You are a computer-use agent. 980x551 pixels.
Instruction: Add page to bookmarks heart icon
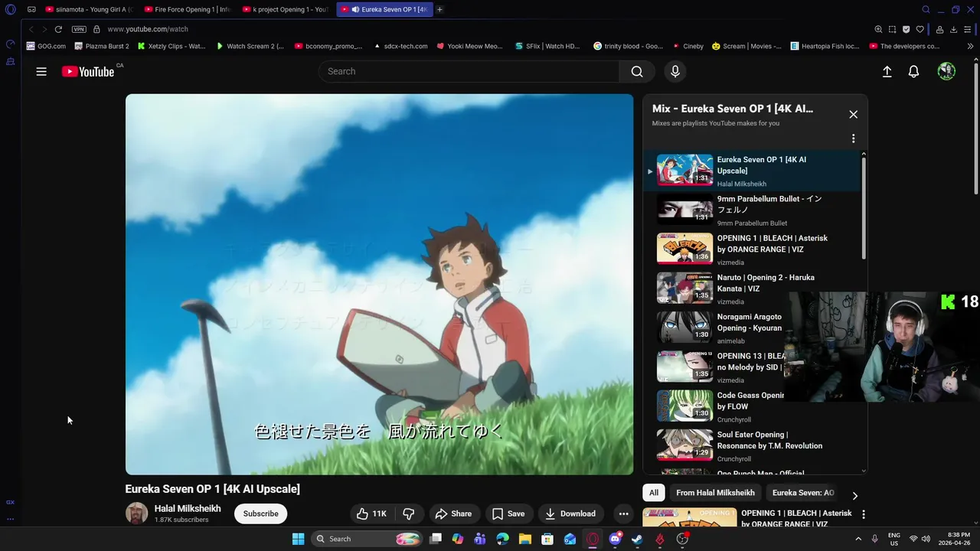[x=920, y=29]
